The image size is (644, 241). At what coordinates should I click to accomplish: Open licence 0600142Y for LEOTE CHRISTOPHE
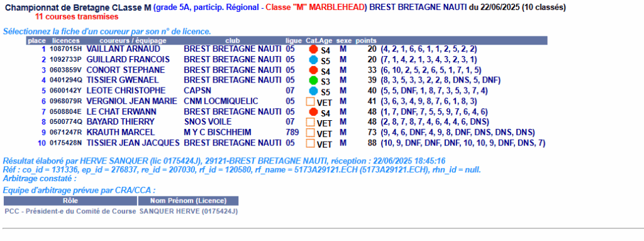pos(65,91)
